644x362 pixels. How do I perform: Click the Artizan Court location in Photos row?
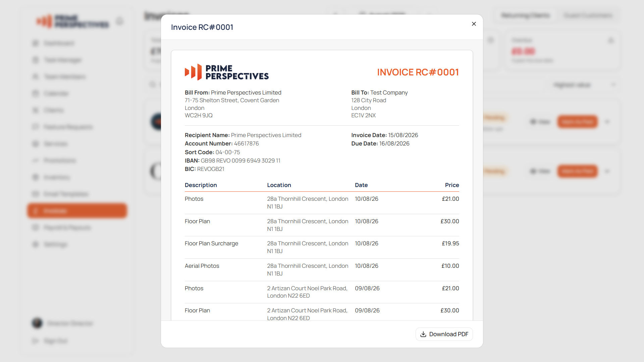pyautogui.click(x=307, y=292)
